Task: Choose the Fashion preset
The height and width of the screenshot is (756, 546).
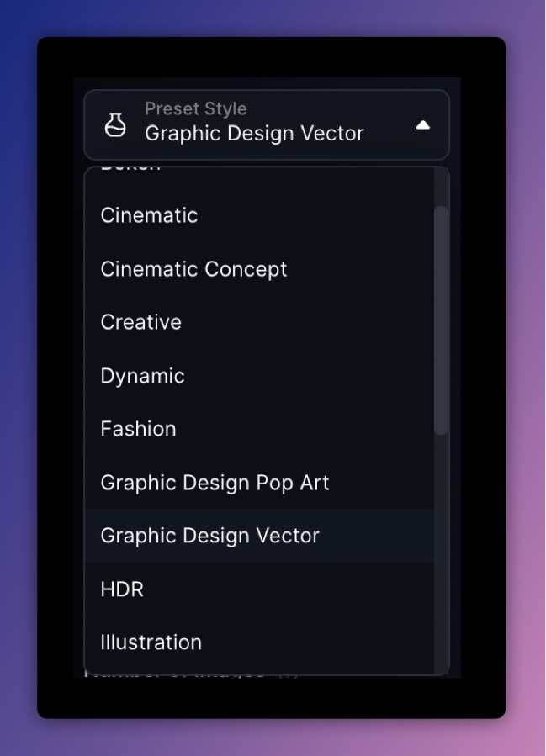Action: point(138,429)
